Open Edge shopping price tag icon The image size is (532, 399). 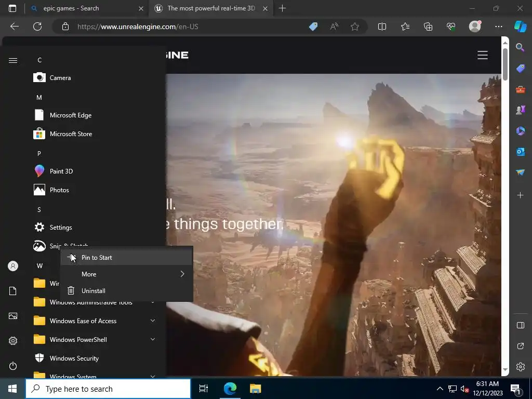tap(313, 26)
